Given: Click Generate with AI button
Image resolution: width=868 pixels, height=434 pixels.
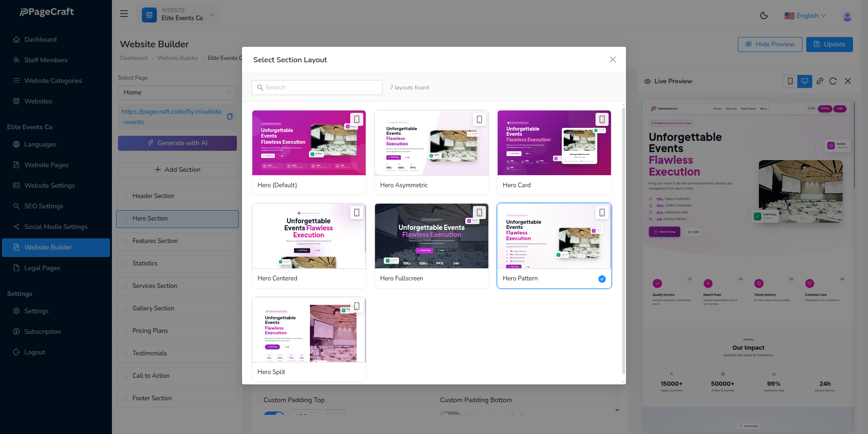Looking at the screenshot, I should [177, 143].
